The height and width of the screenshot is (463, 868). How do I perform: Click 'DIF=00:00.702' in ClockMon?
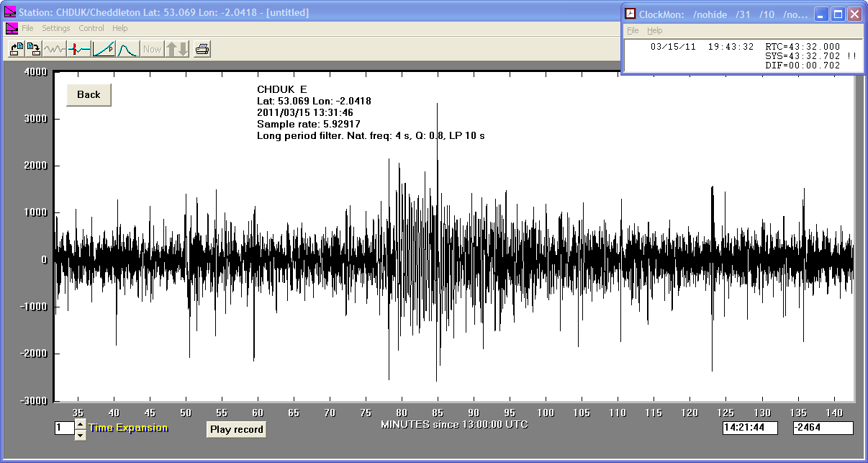click(803, 66)
